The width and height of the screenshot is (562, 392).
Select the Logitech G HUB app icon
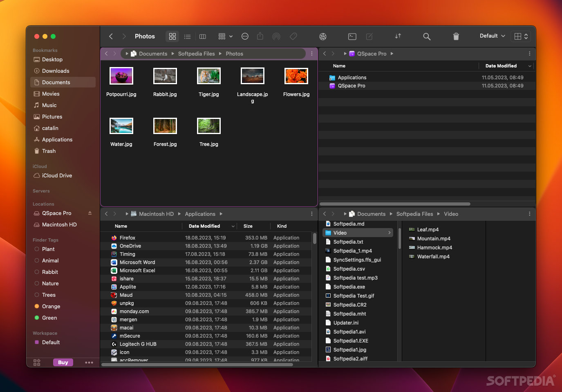coord(114,344)
